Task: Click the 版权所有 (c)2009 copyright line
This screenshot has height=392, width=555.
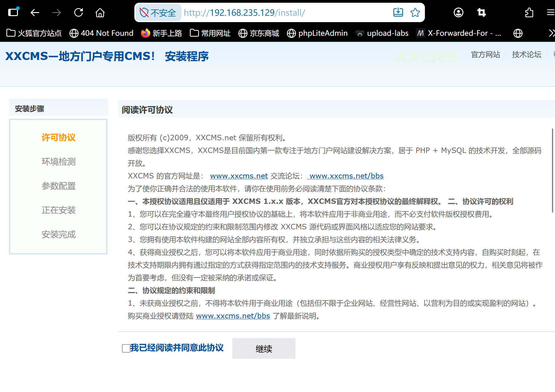Action: [207, 138]
